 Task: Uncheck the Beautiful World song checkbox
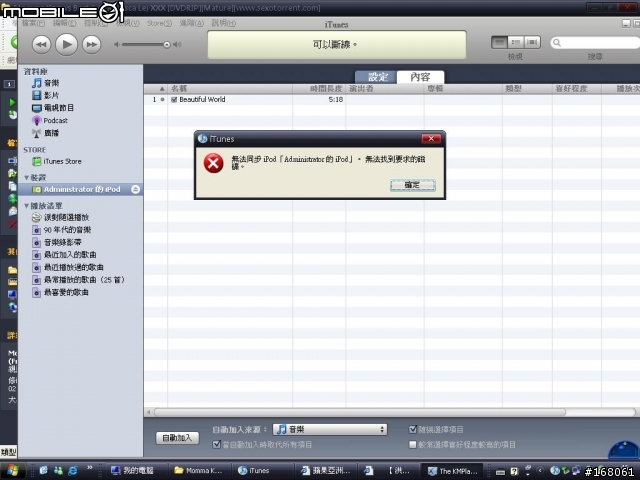coord(174,100)
